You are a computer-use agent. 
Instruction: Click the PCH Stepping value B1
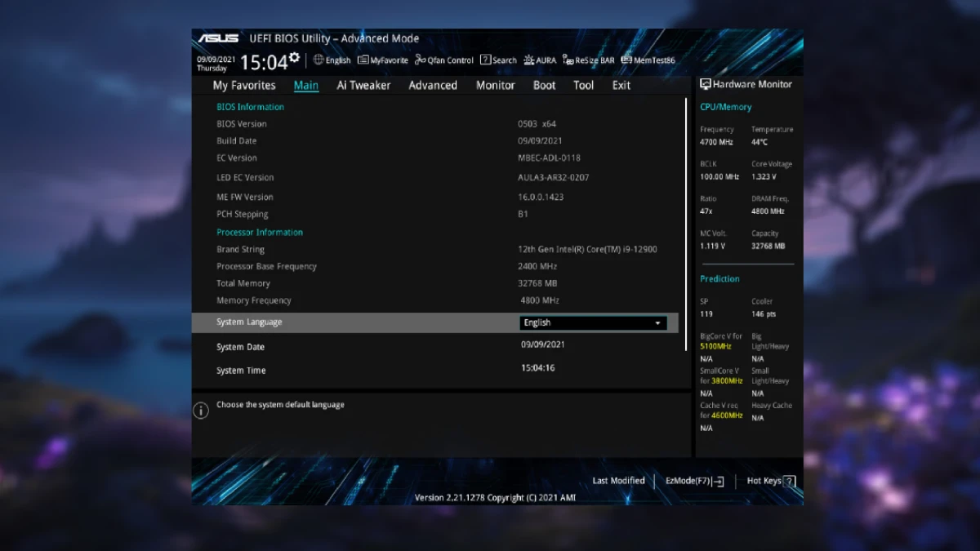(x=523, y=214)
